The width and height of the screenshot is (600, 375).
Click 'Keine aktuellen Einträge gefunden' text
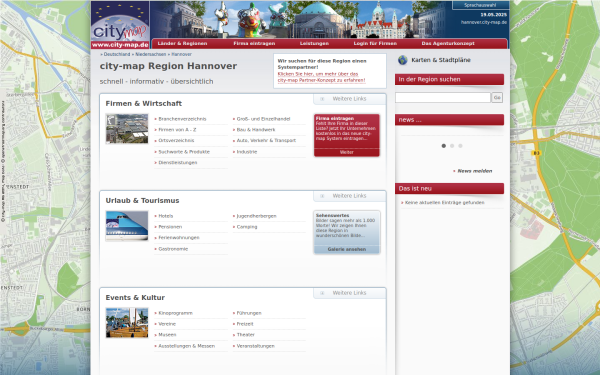[x=445, y=203]
